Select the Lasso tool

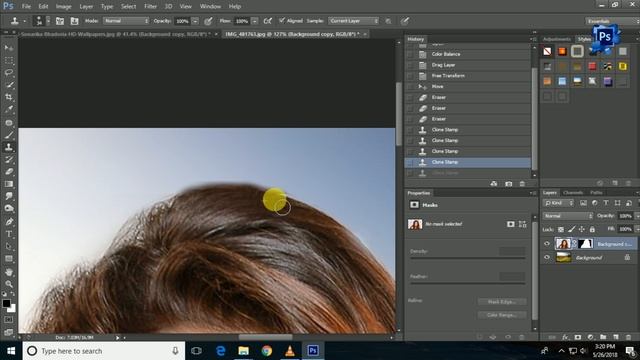pos(9,73)
